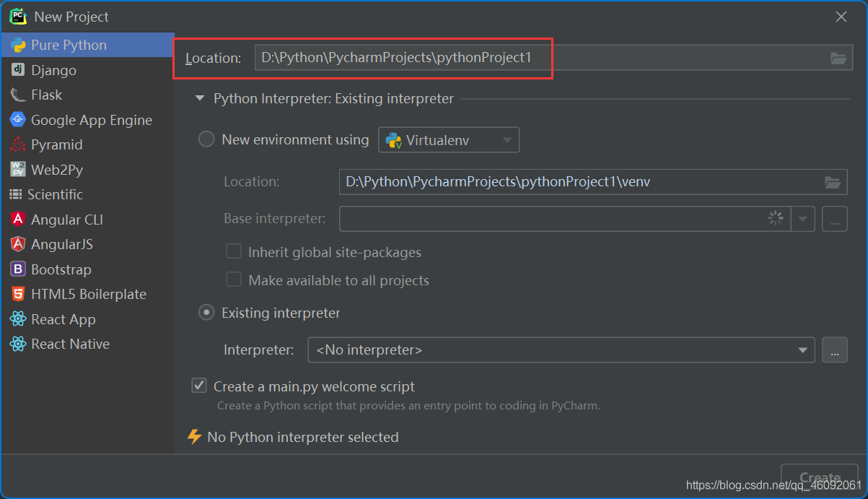Click the New Project title text
The image size is (868, 499).
click(x=71, y=17)
